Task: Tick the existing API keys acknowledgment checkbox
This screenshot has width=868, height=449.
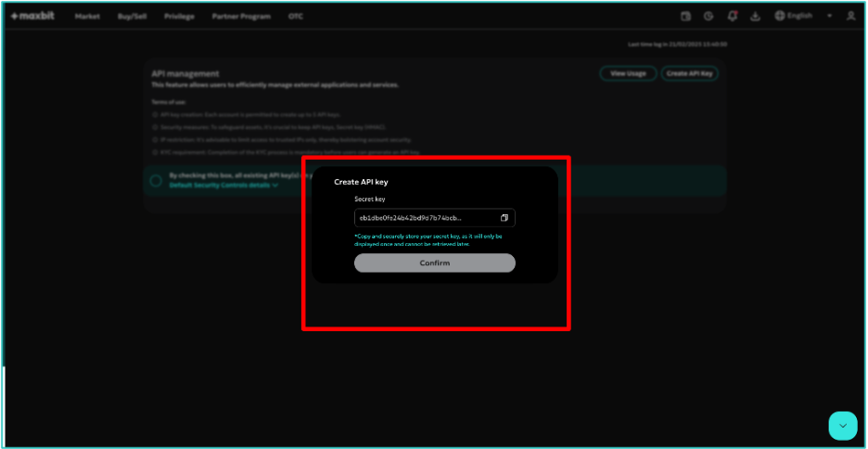Action: click(156, 181)
